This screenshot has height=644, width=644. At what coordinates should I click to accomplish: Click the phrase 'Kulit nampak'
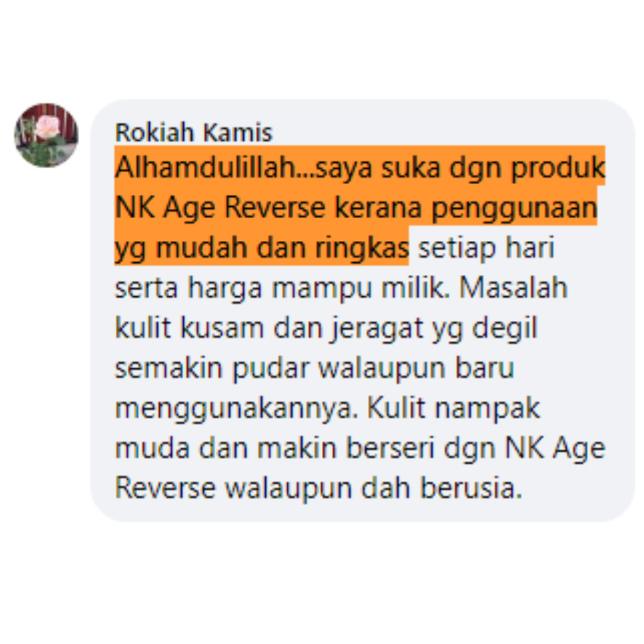click(x=453, y=408)
